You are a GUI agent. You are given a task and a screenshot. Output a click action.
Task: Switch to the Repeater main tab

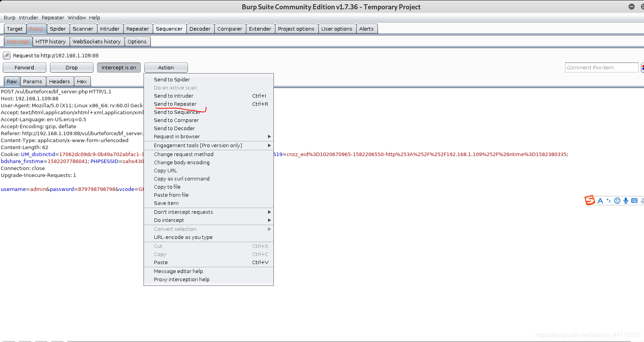138,29
